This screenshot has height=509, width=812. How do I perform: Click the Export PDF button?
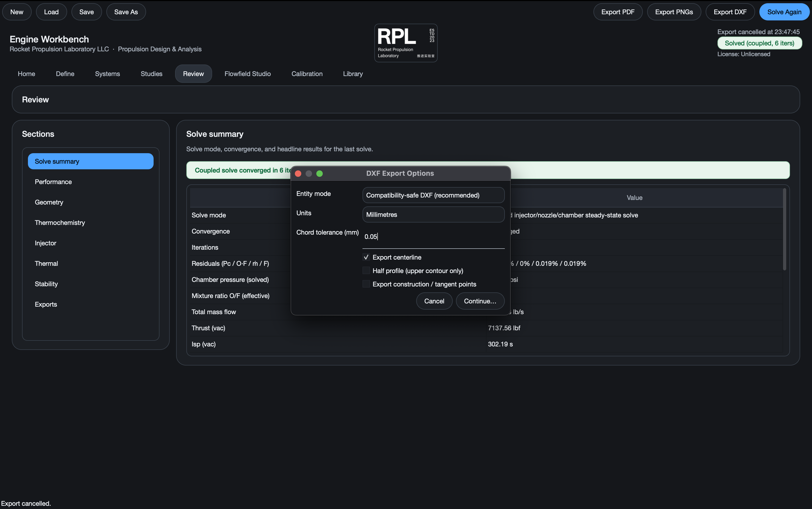point(618,12)
